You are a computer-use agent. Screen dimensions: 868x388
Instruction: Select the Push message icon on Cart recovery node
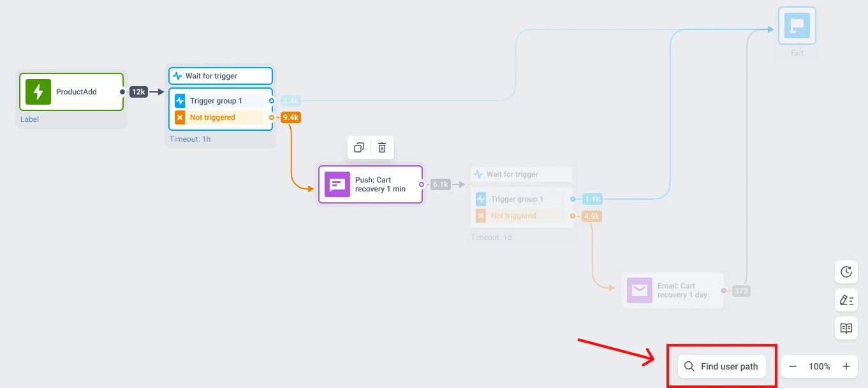click(337, 184)
